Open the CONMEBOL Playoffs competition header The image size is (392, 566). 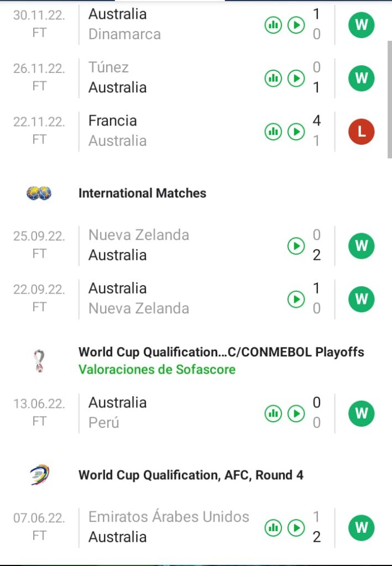[221, 352]
